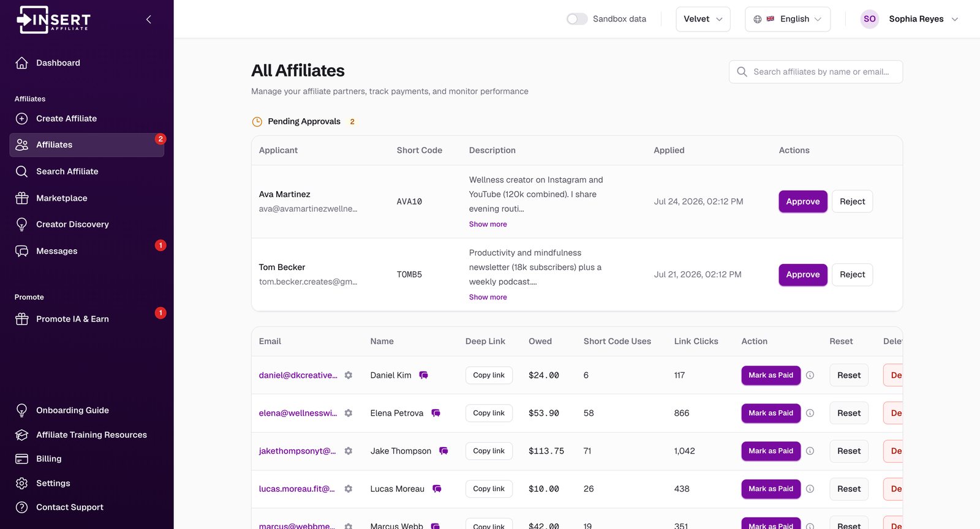Open the English language dropdown
The width and height of the screenshot is (980, 529).
point(788,19)
